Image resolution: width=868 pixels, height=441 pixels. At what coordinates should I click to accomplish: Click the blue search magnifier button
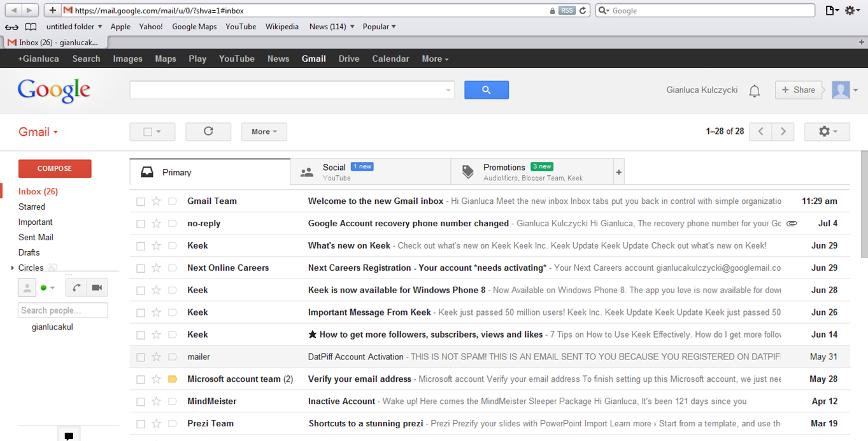(487, 90)
